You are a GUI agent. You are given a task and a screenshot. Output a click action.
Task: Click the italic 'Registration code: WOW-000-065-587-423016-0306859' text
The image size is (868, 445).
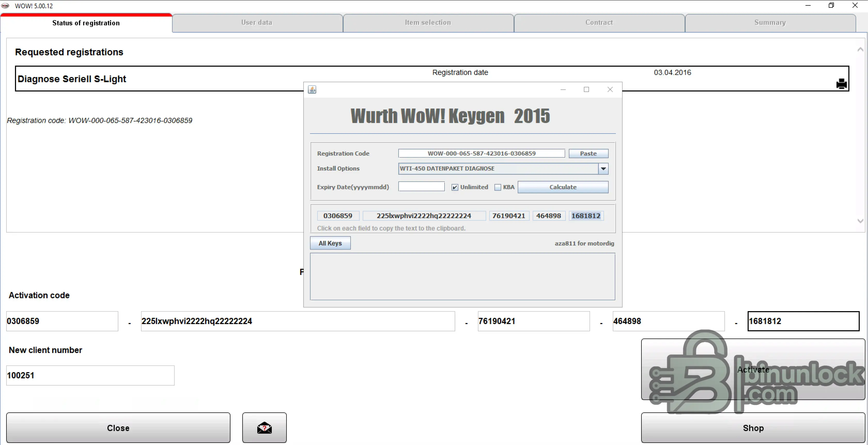click(100, 121)
